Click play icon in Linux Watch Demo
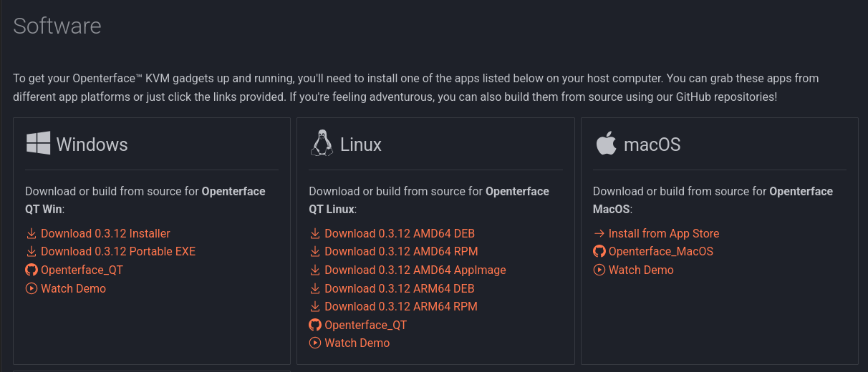Image resolution: width=868 pixels, height=372 pixels. pos(315,343)
